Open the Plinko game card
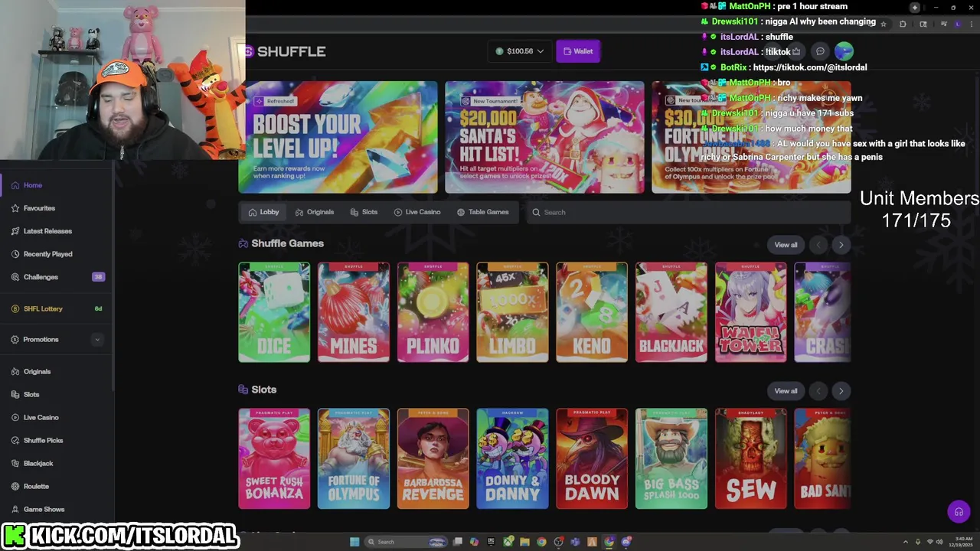 433,312
